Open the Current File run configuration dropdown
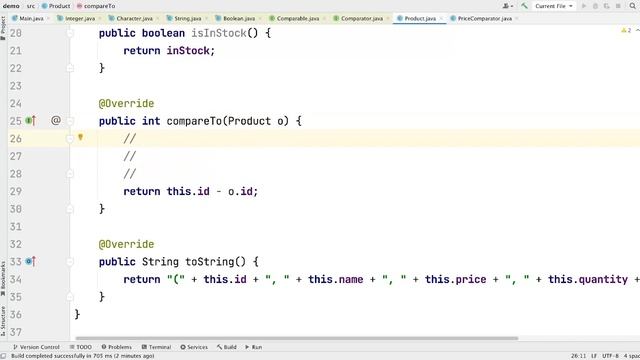Viewport: 640px width, 360px height. point(553,6)
